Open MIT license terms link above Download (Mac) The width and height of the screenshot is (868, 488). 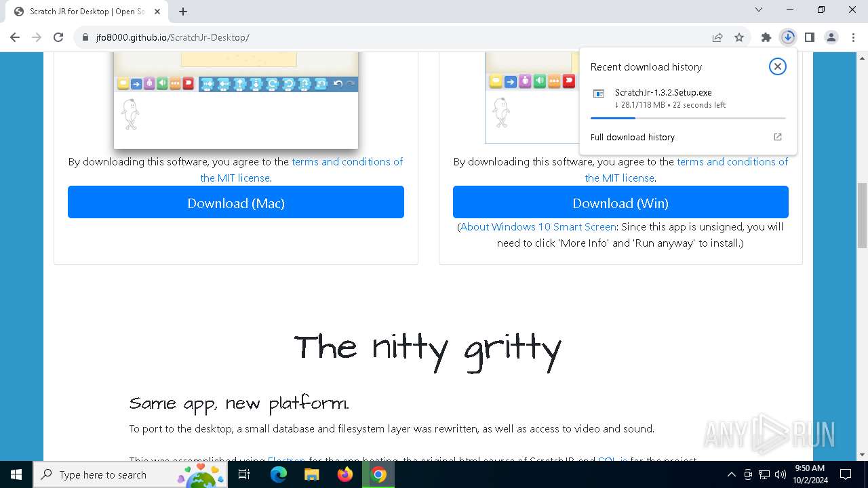pos(301,169)
